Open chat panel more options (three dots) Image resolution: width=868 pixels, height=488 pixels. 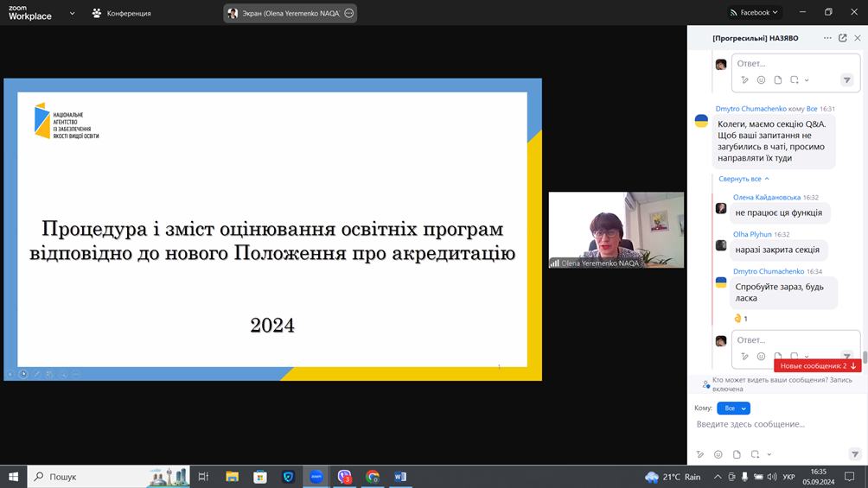tap(827, 38)
